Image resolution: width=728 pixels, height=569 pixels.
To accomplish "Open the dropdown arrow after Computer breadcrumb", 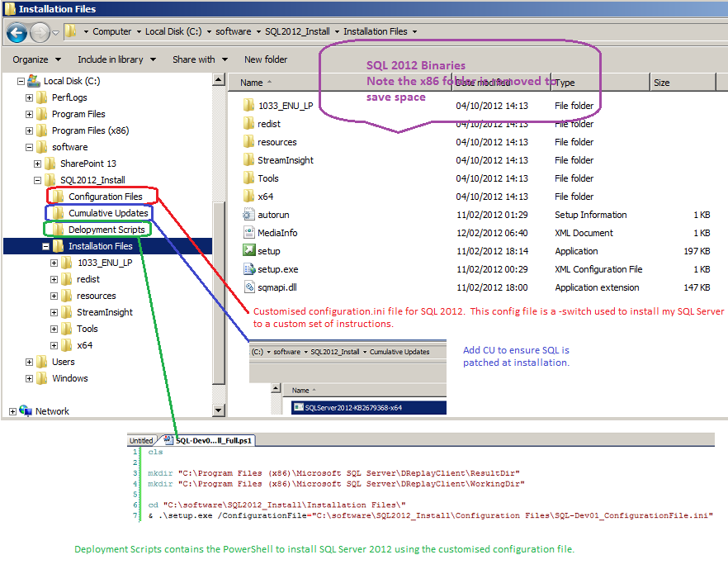I will tap(139, 31).
